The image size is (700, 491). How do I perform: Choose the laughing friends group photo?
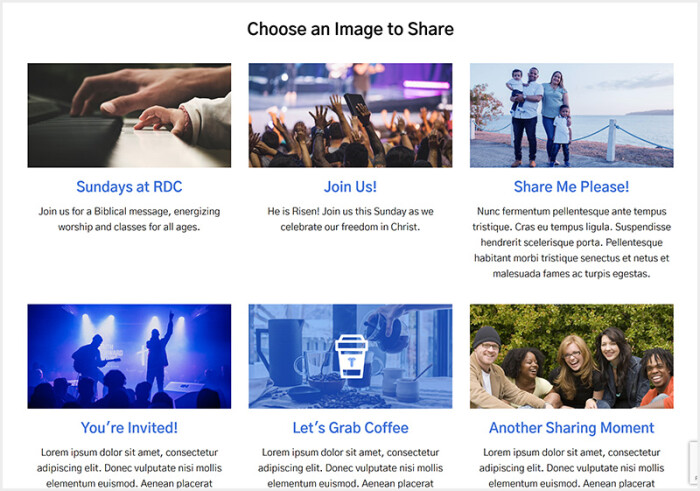[571, 356]
